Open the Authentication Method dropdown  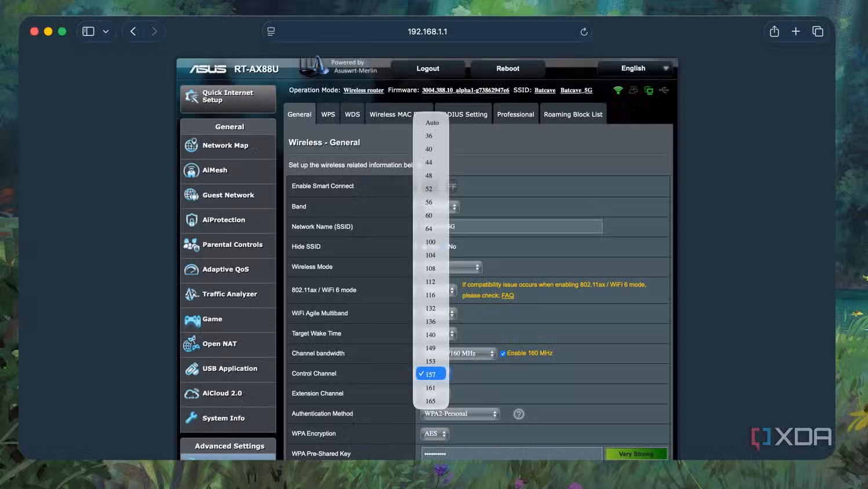coord(460,414)
